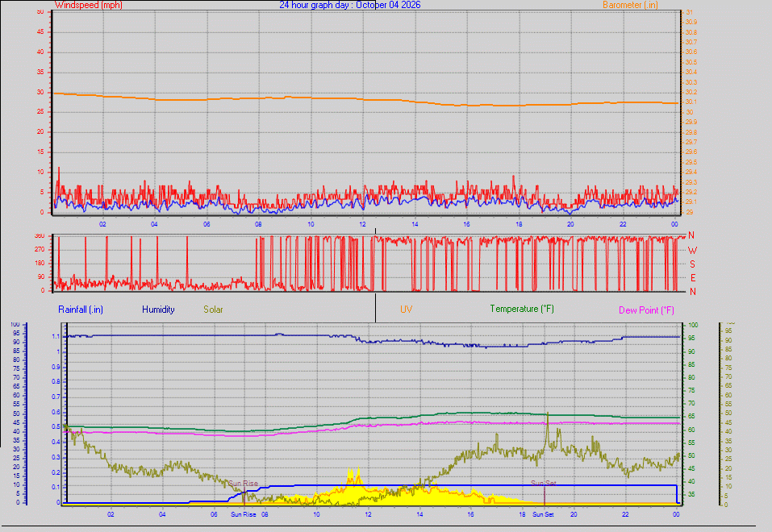772x532 pixels.
Task: Select the Humidity legend label
Action: click(158, 310)
